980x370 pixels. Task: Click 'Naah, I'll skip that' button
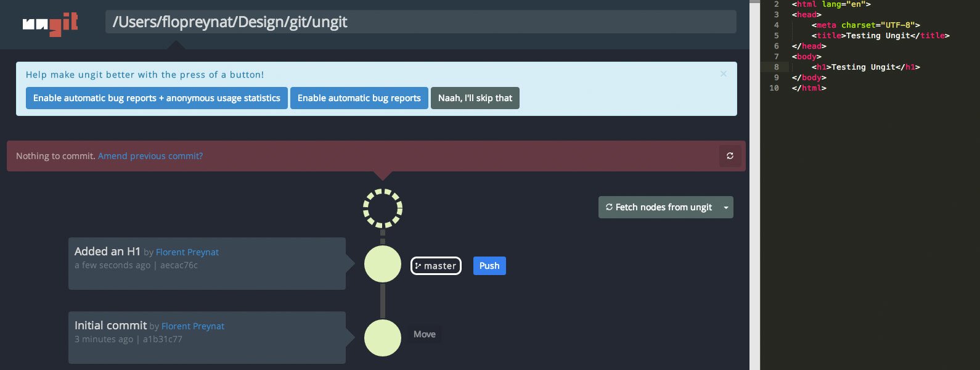click(475, 98)
